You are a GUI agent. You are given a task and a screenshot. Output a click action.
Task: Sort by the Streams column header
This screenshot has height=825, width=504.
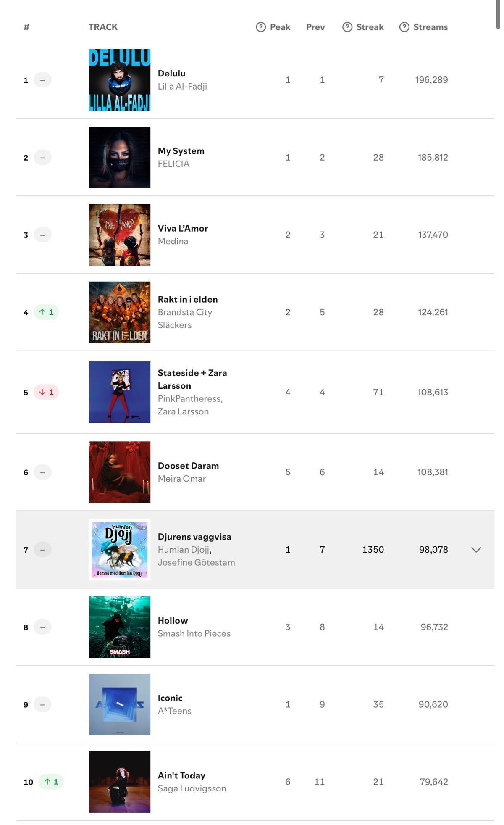pos(430,26)
